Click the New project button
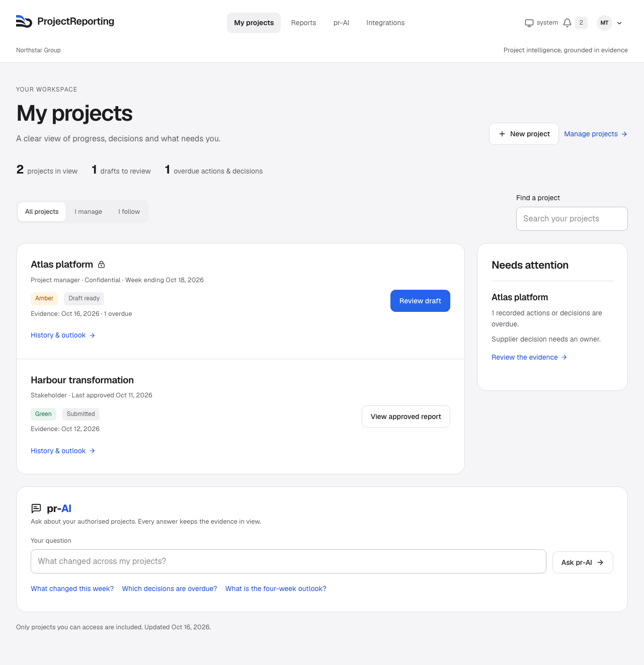 [524, 134]
